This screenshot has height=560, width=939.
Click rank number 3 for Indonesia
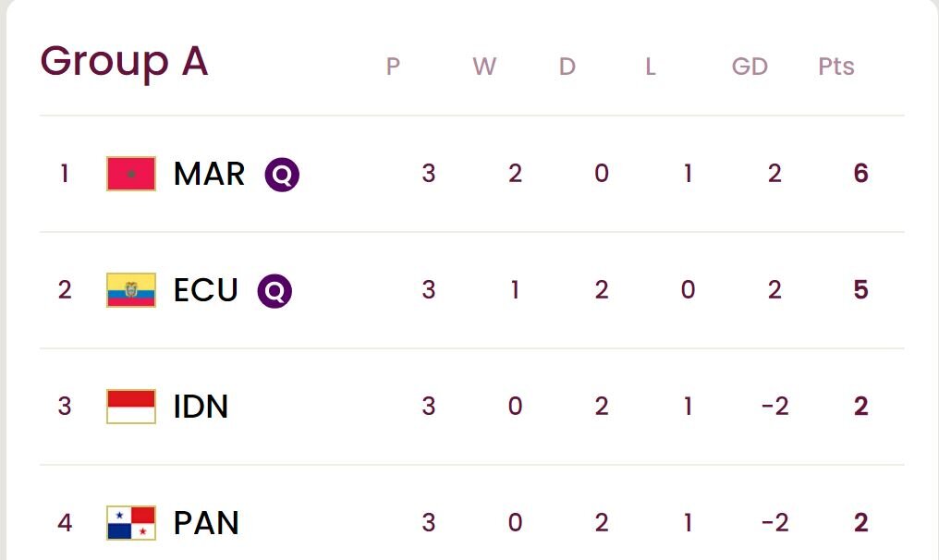(x=65, y=407)
